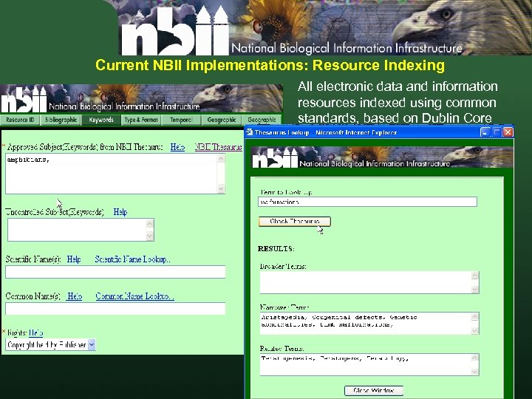This screenshot has height=399, width=532.
Task: Focus the Uncontrolled Subject keywords text area
Action: 81,230
